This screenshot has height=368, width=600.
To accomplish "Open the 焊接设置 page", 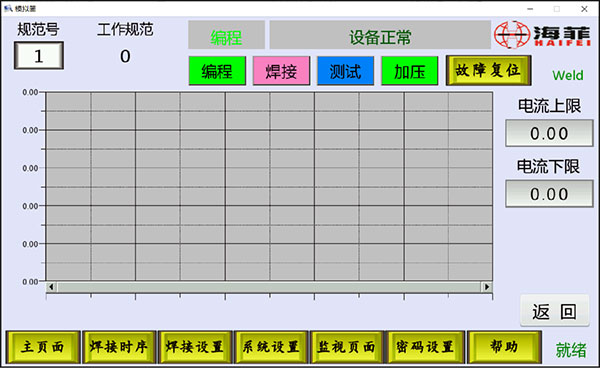I will [x=195, y=347].
